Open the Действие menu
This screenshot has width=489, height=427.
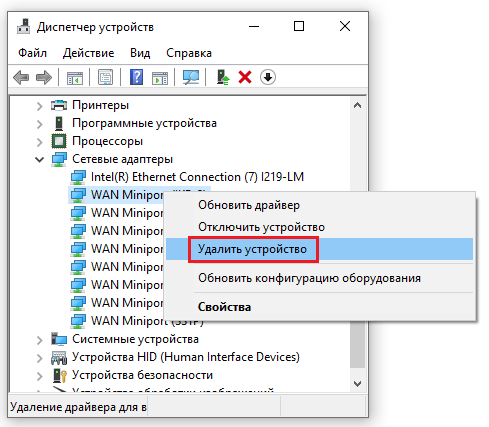click(88, 53)
